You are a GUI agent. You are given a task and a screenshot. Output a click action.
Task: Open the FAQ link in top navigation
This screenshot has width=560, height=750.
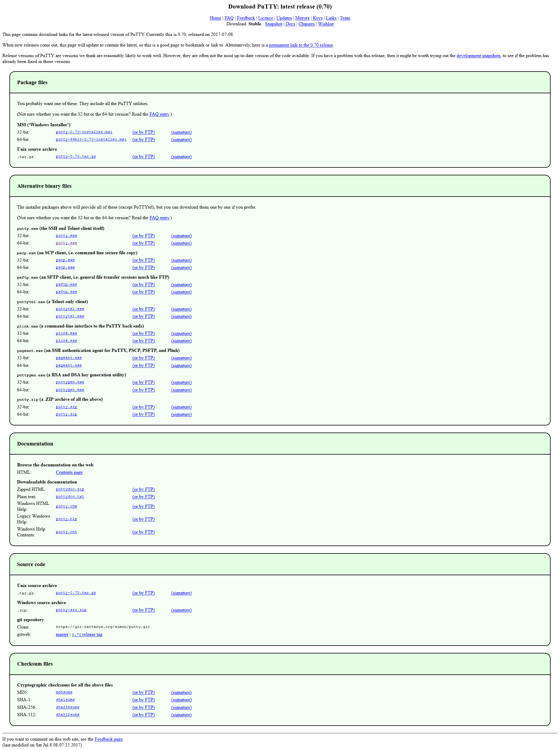coord(229,18)
